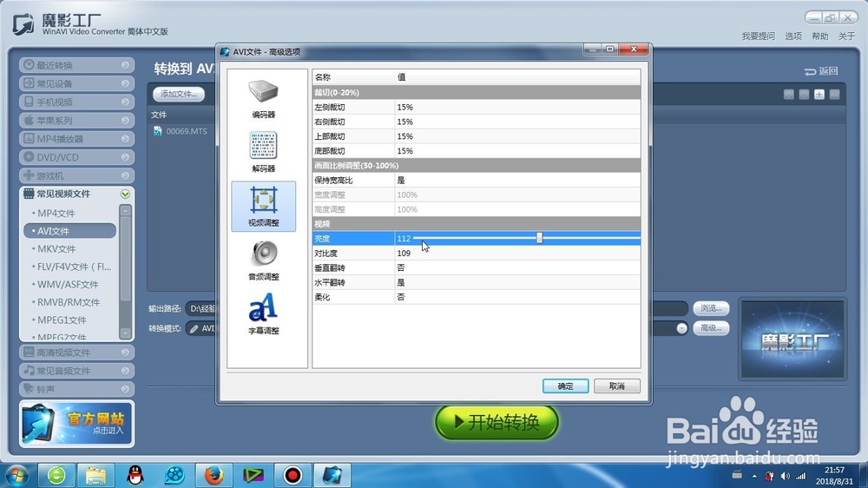Toggle the 垂直翻转 value cell

[517, 267]
